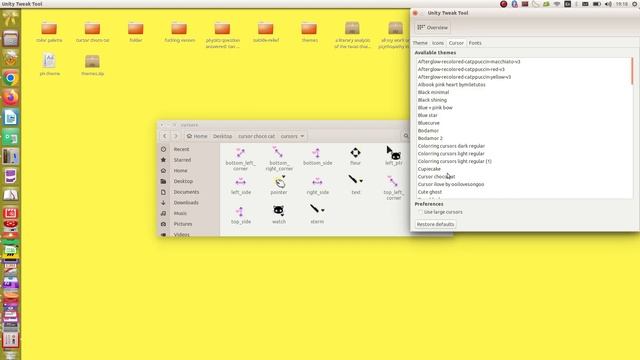This screenshot has height=360, width=640.
Task: Select Black minimal cursor theme
Action: click(x=524, y=92)
